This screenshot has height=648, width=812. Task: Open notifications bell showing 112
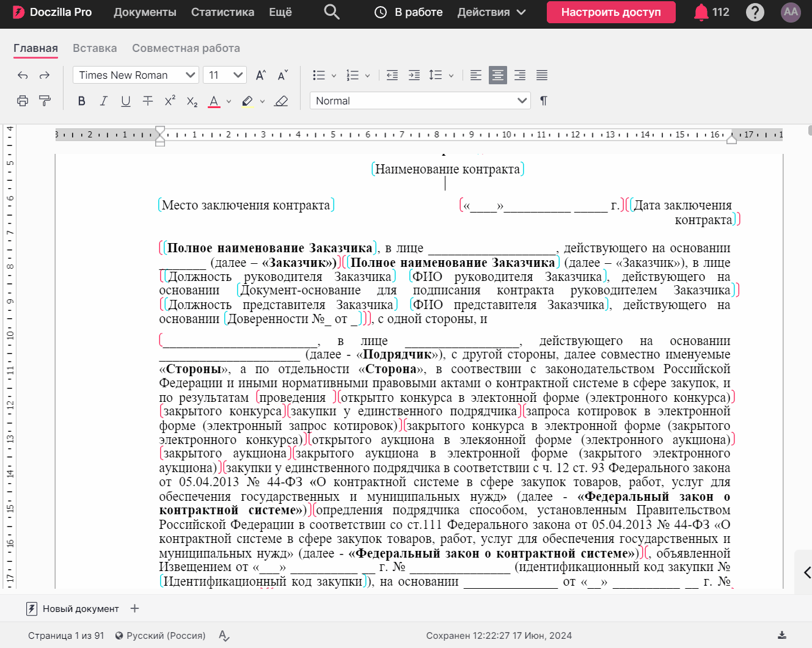tap(711, 12)
